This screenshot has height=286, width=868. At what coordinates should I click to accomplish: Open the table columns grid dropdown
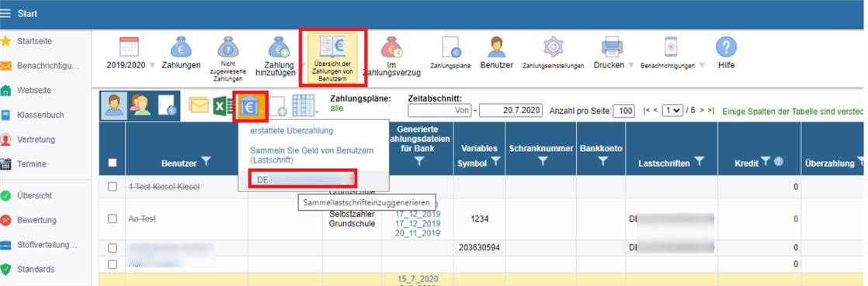pos(306,105)
